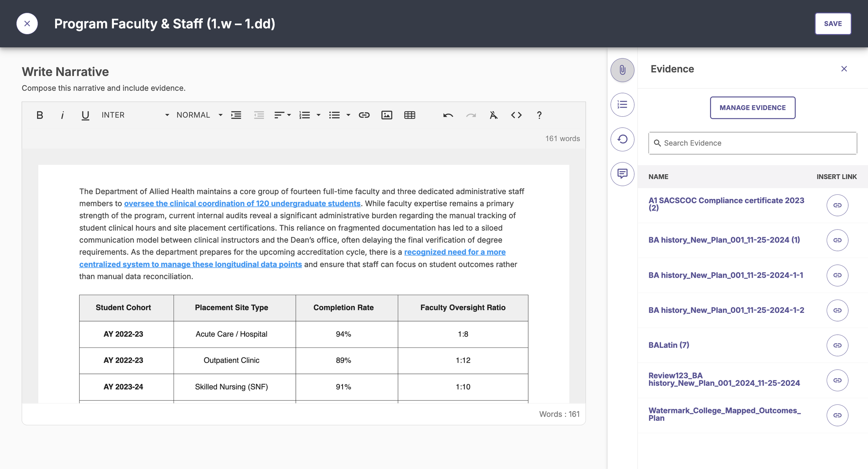Expand the text alignment dropdown arrow
The image size is (868, 469).
pyautogui.click(x=289, y=115)
